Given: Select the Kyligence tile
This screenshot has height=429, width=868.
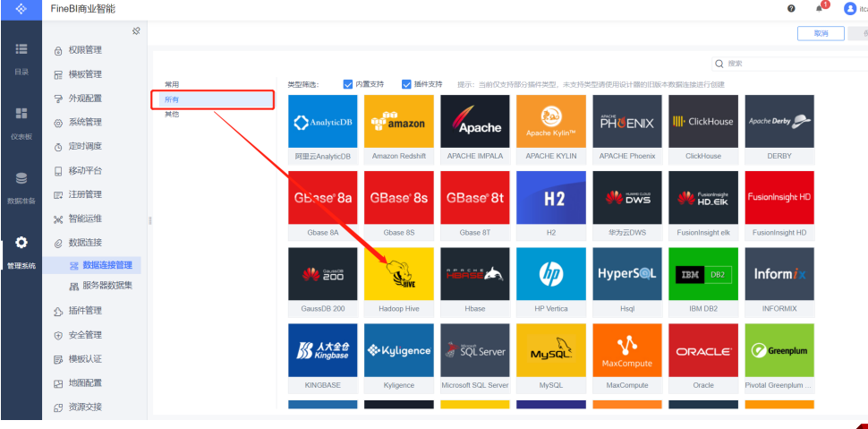Looking at the screenshot, I should 398,358.
